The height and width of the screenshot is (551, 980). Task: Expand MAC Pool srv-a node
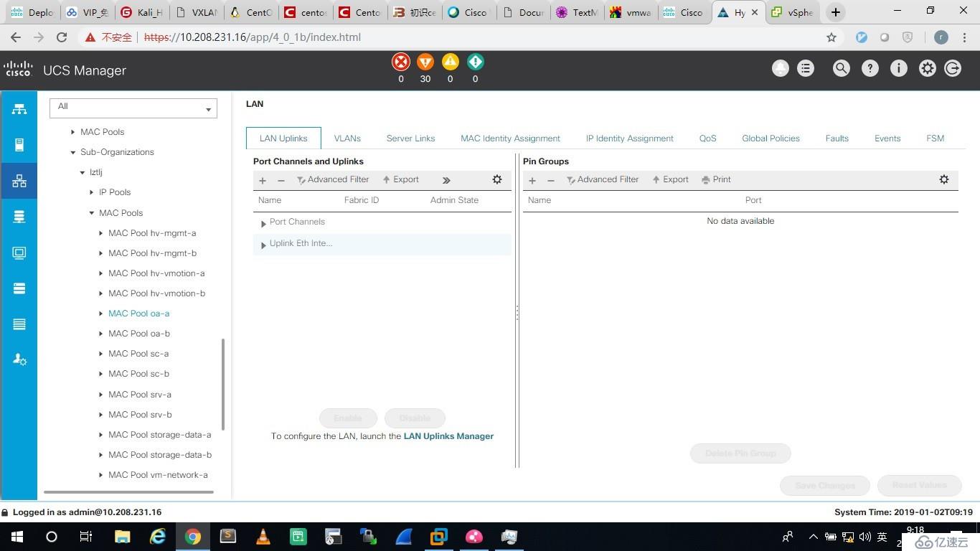100,395
